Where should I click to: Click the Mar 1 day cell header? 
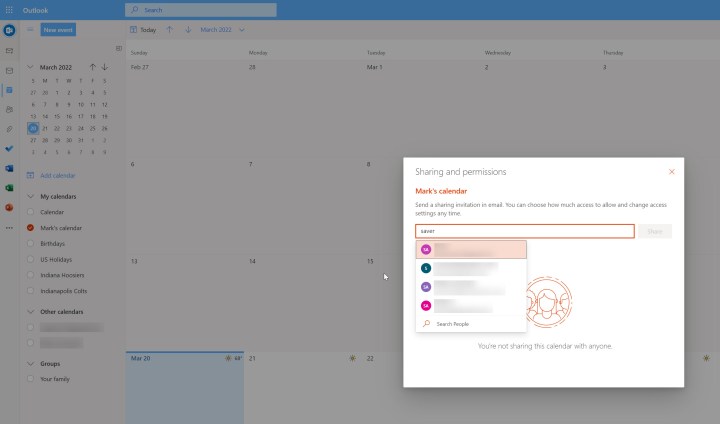click(x=375, y=67)
